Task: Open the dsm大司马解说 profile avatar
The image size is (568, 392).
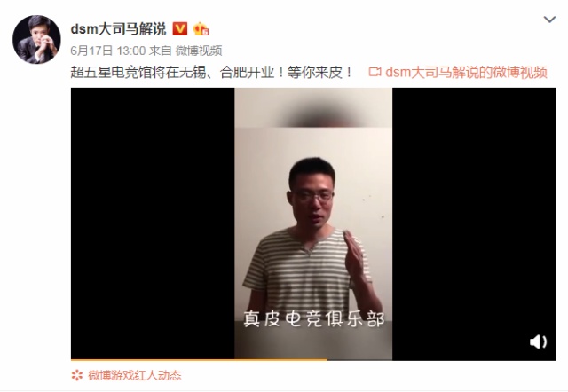Action: pyautogui.click(x=36, y=39)
